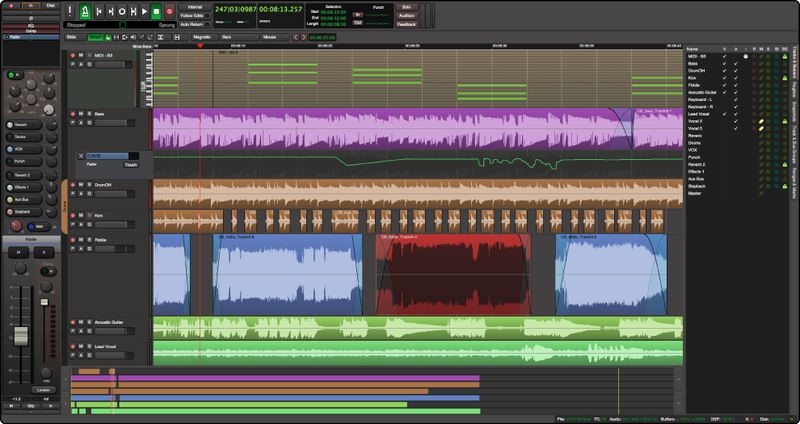Toggle visibility checkbox for Lead Vocal
Screen dimensions: 800x424
coord(724,114)
